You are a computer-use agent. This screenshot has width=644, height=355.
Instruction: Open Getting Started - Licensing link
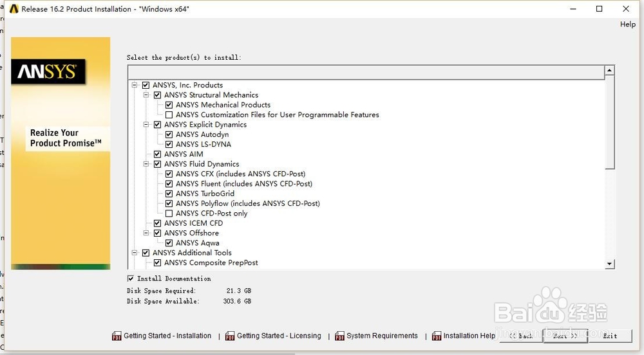[279, 336]
